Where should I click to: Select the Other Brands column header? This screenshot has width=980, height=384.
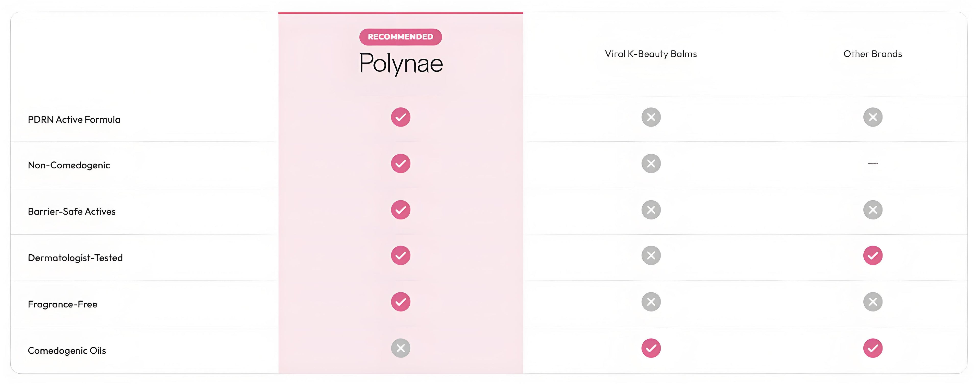point(873,54)
